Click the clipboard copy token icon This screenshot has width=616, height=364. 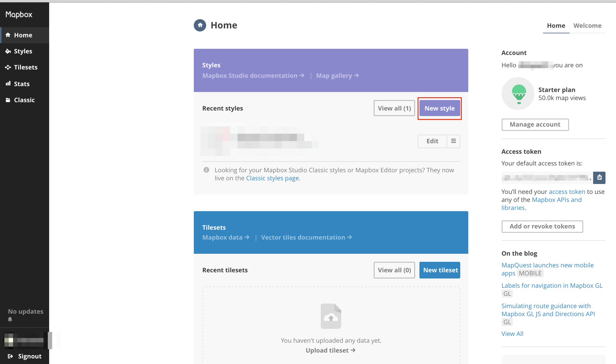click(599, 178)
